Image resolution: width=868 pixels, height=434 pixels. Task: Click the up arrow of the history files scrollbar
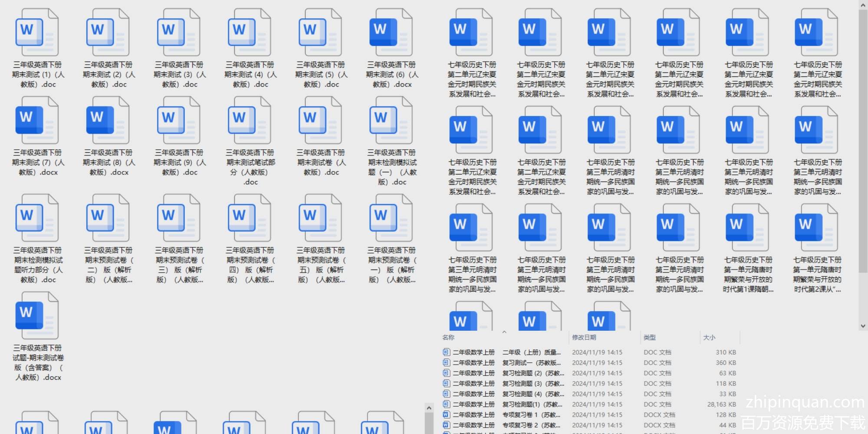point(863,5)
